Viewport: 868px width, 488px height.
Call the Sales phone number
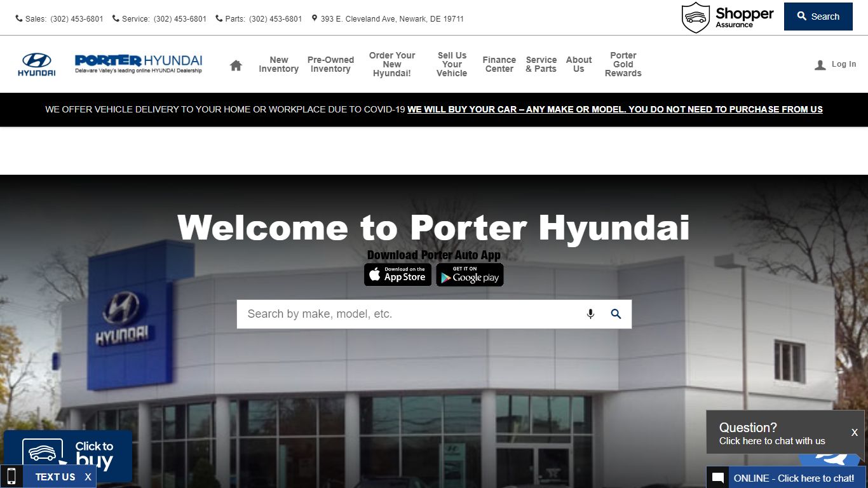(77, 19)
